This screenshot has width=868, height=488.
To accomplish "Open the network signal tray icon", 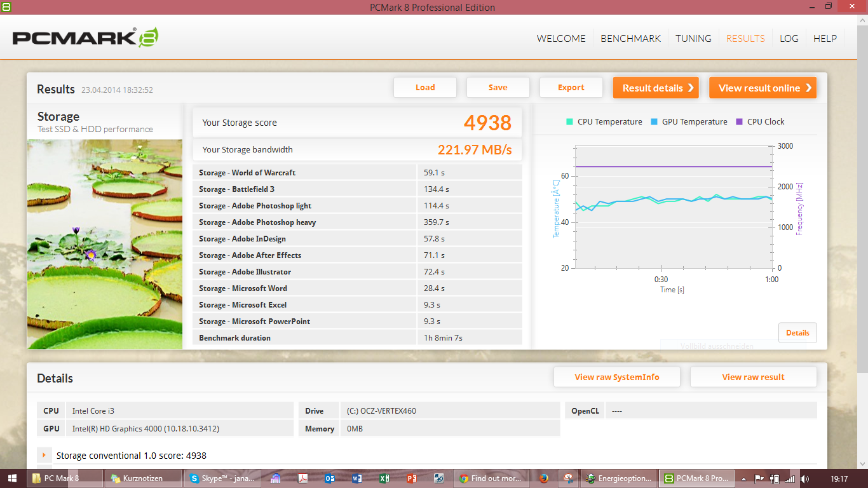I will pyautogui.click(x=790, y=478).
